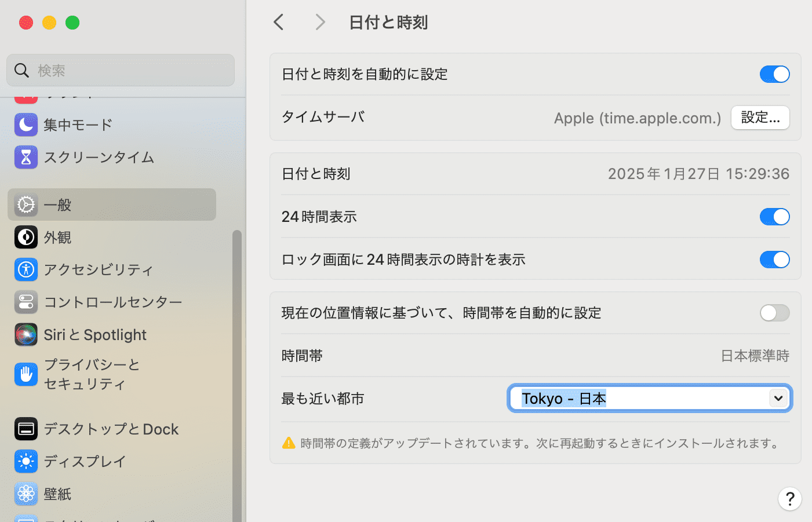812x522 pixels.
Task: Click the 設定... time server button
Action: (760, 118)
